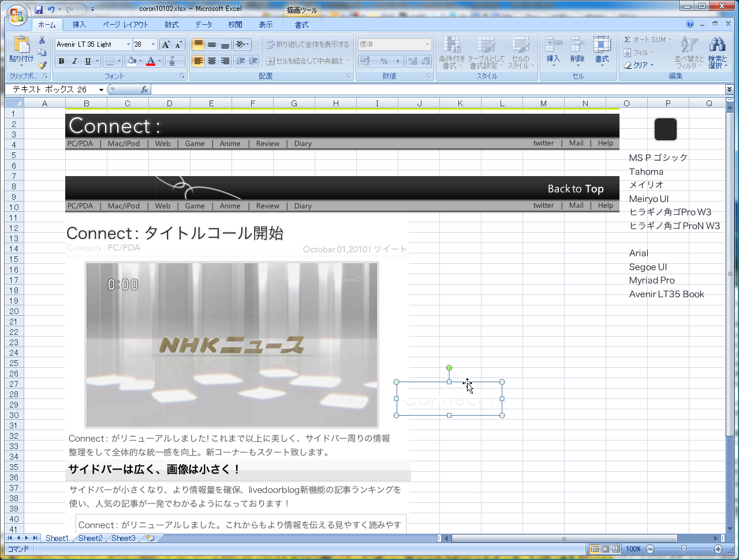The height and width of the screenshot is (560, 739).
Task: Open text orientation options
Action: pyautogui.click(x=242, y=44)
